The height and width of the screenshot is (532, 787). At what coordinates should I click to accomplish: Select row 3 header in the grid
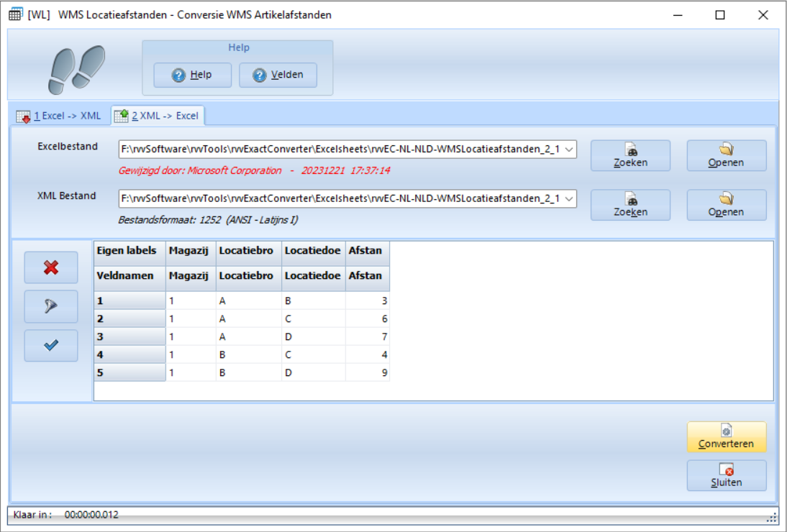(129, 336)
